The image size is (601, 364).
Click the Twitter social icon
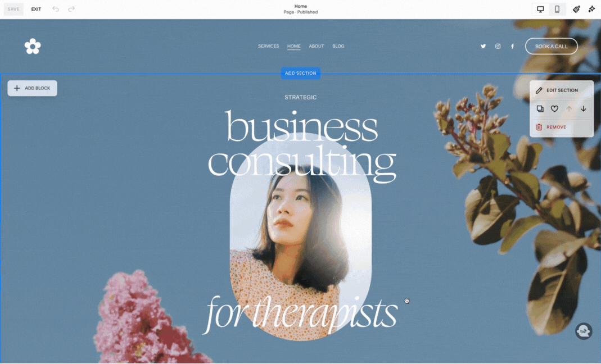pyautogui.click(x=483, y=47)
